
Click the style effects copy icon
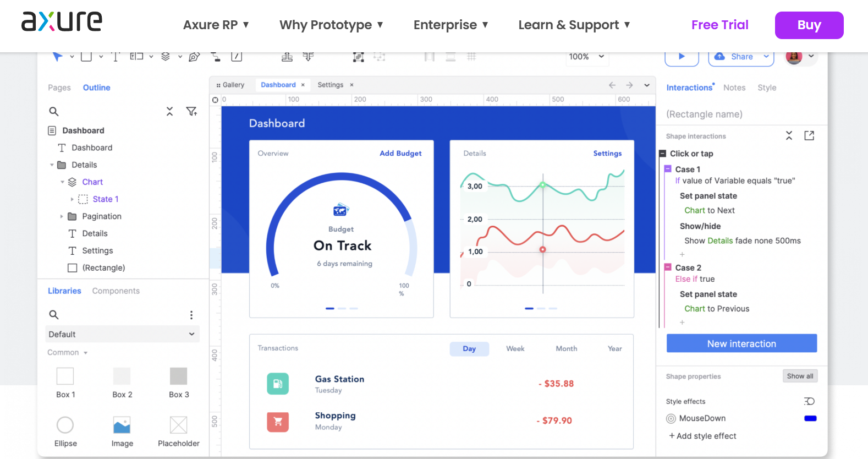(x=809, y=401)
